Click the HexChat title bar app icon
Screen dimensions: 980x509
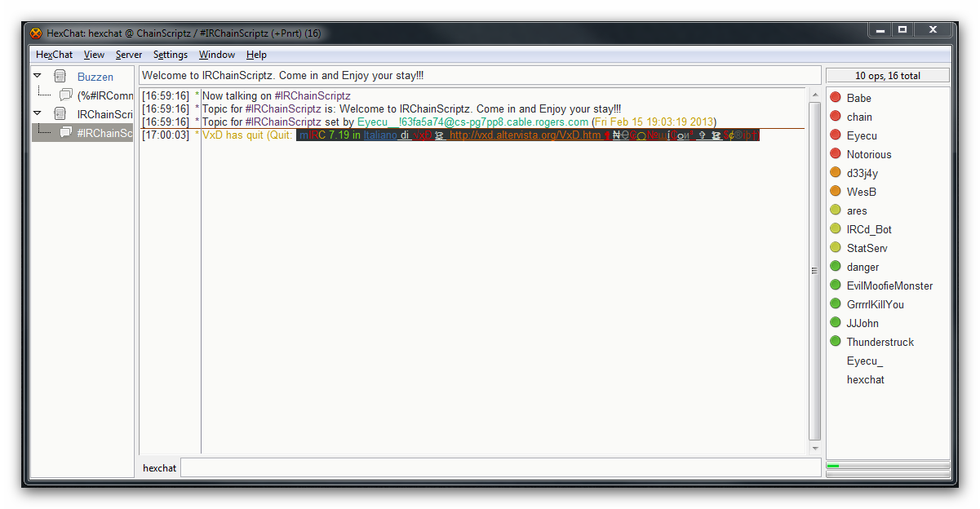click(x=36, y=33)
